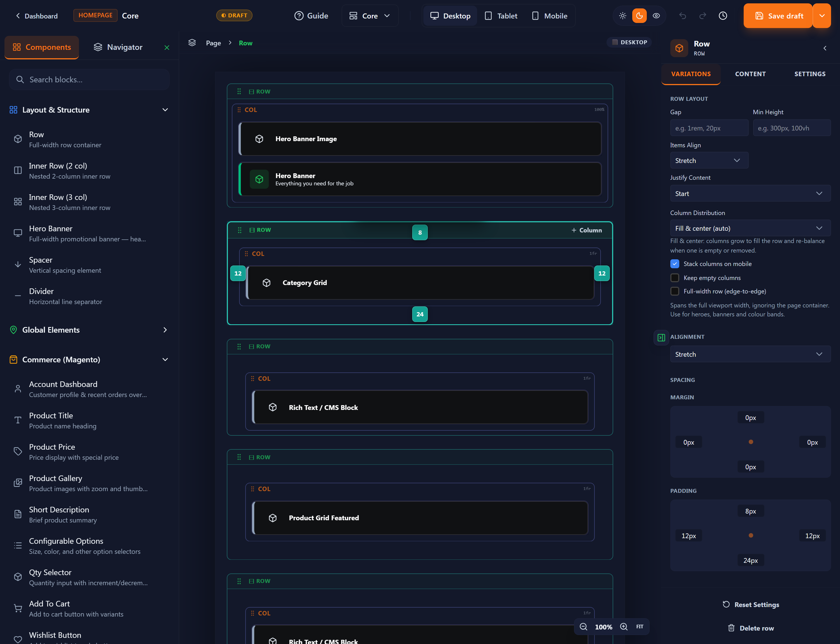The image size is (840, 644).
Task: Open Items Align dropdown
Action: [709, 160]
